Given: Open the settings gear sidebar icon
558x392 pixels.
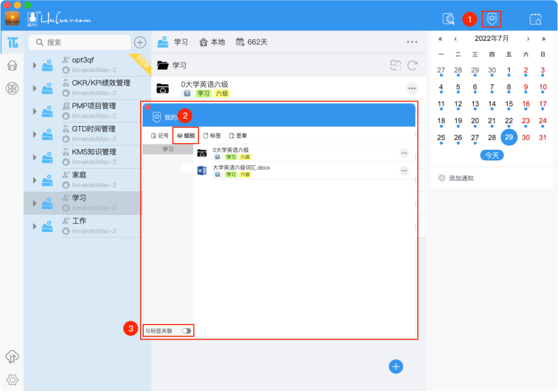Looking at the screenshot, I should pyautogui.click(x=13, y=380).
